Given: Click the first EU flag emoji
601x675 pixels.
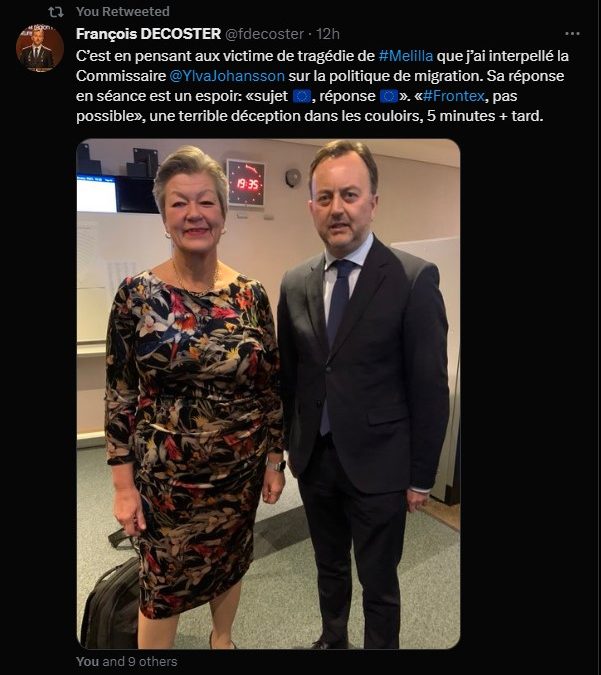Looking at the screenshot, I should tap(302, 96).
